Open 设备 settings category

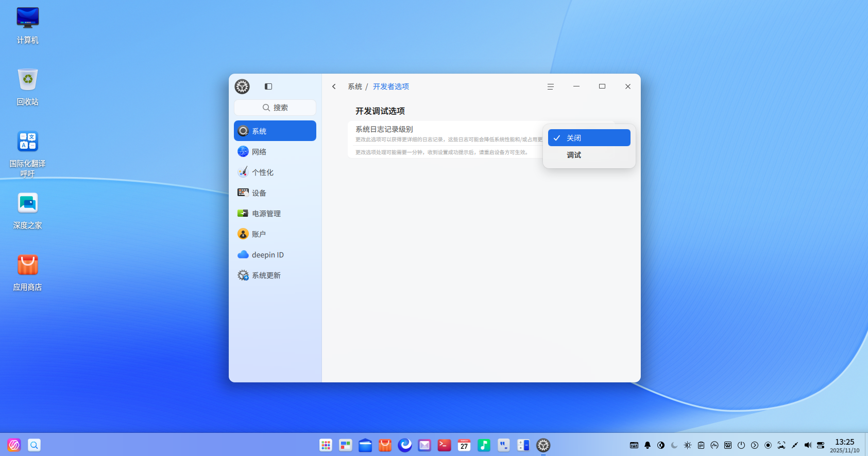(x=275, y=192)
